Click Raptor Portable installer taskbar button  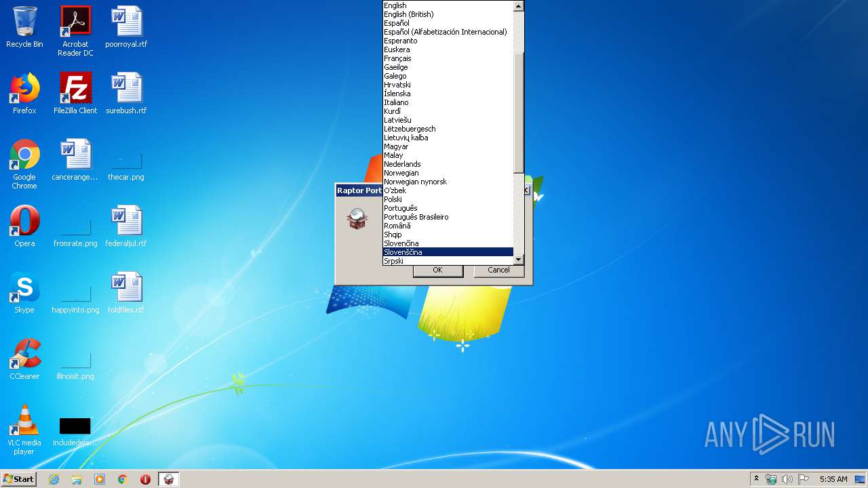[x=169, y=479]
